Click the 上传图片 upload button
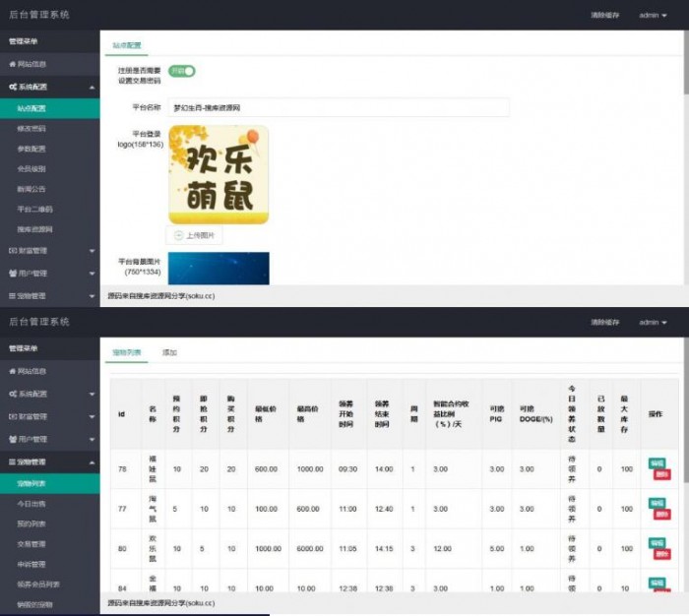The height and width of the screenshot is (616, 689). click(x=194, y=235)
